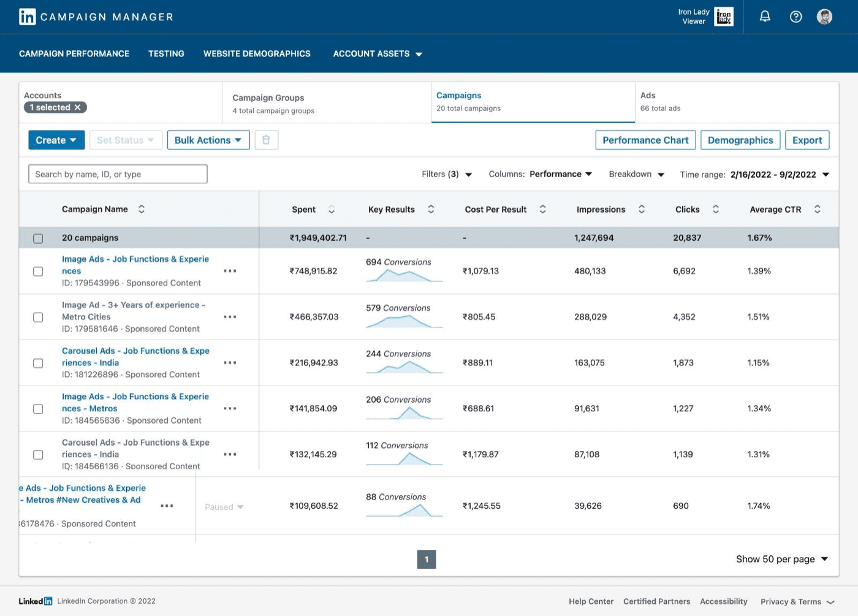This screenshot has height=616, width=858.
Task: Open more options for campaign ID 184565636
Action: click(x=230, y=408)
